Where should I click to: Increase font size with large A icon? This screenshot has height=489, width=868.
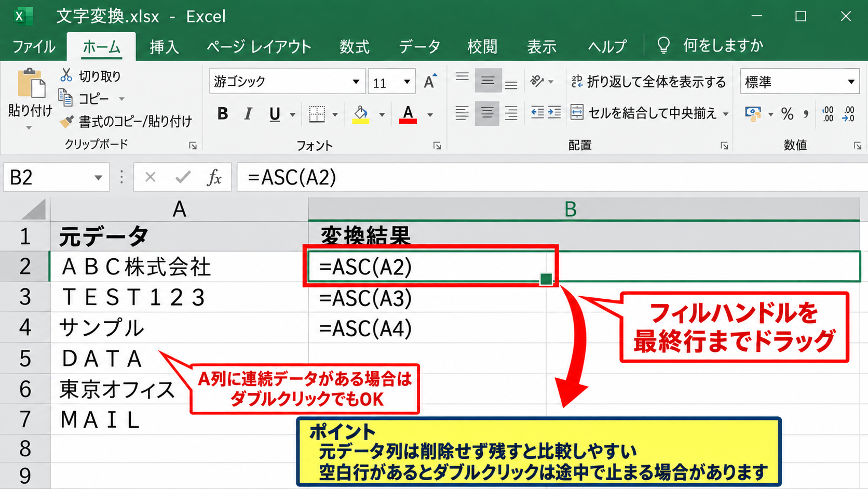tap(430, 82)
